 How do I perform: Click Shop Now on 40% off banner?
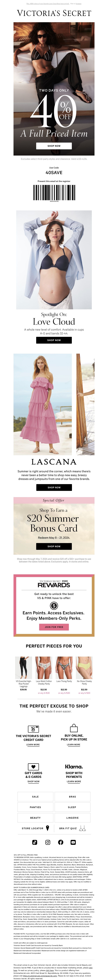(54, 146)
